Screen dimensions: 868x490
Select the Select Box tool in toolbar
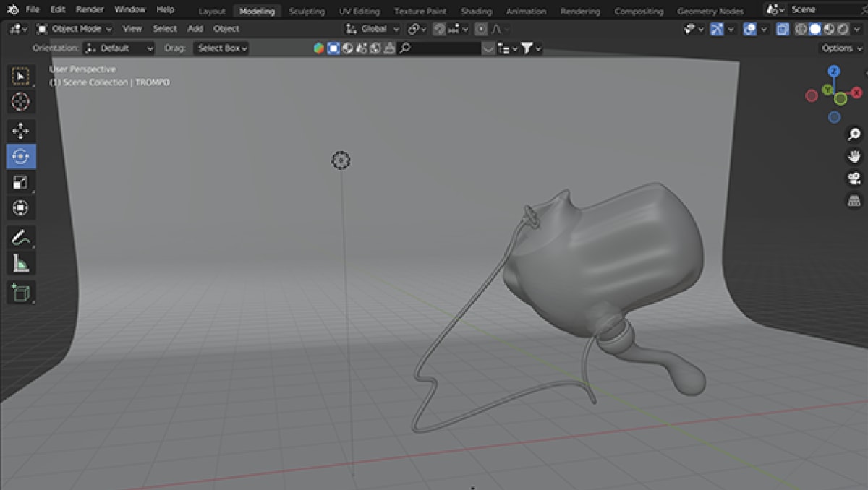point(21,77)
